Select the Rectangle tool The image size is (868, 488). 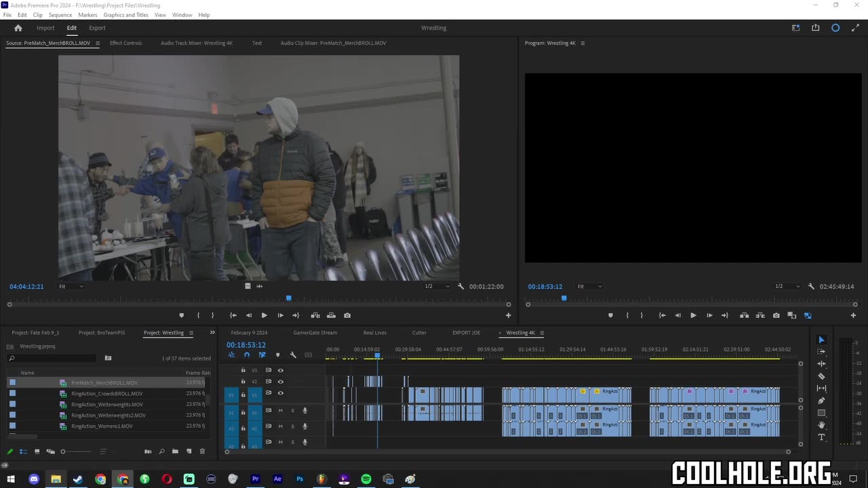pos(821,413)
